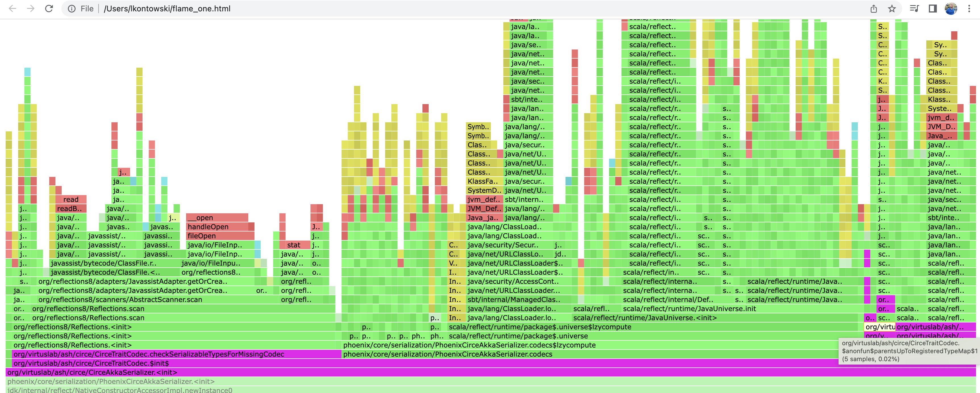
Task: Open the share icon in the toolbar
Action: click(873, 8)
